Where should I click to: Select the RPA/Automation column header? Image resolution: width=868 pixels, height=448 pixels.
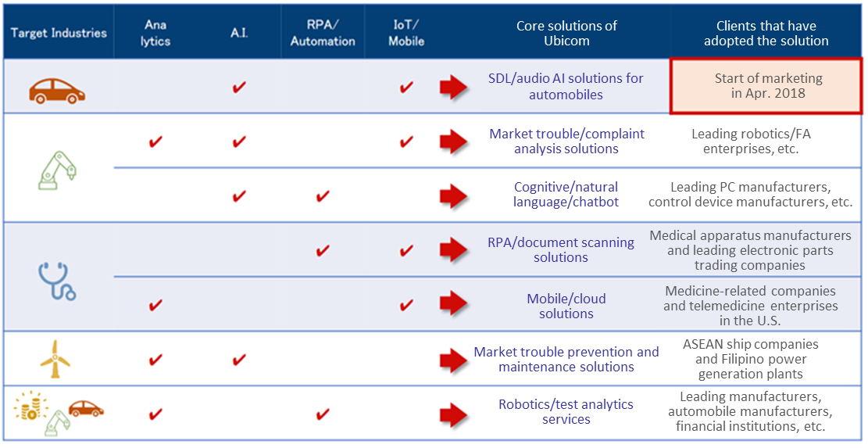tap(323, 33)
